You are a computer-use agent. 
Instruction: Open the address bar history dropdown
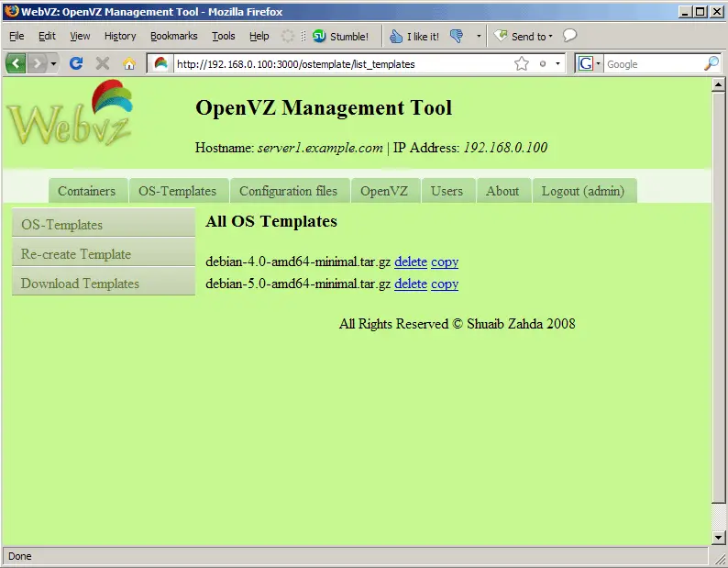pos(557,63)
